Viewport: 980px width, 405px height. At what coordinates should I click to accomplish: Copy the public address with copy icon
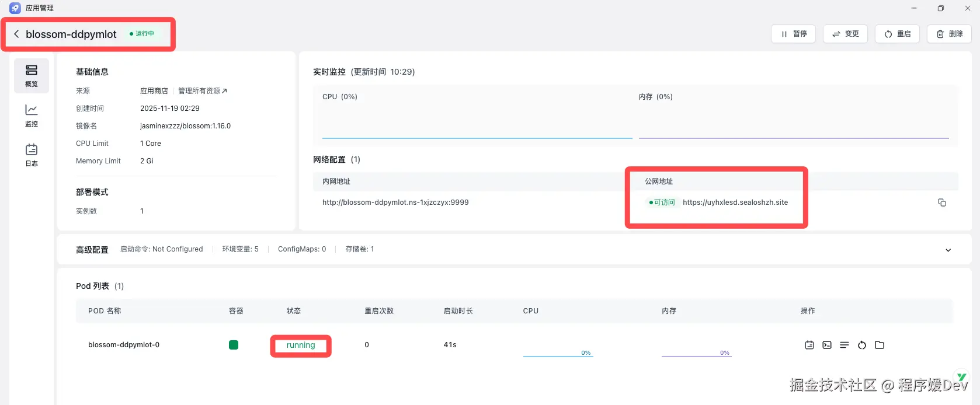tap(942, 202)
